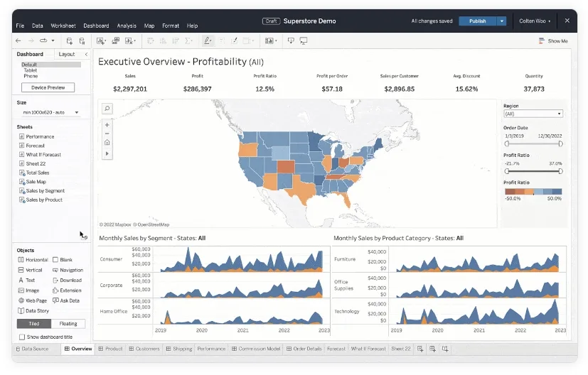Select the Horizontal container object
Image resolution: width=588 pixels, height=375 pixels.
33,260
